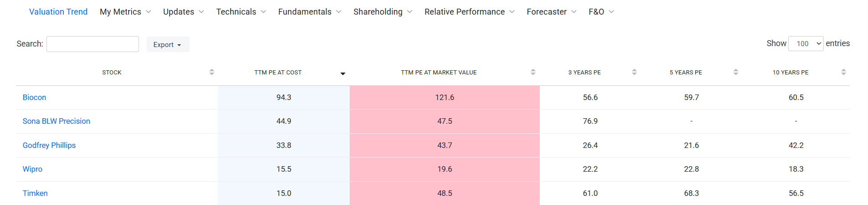Screen dimensions: 868x205
Task: Change the Show entries count dropdown
Action: [806, 43]
